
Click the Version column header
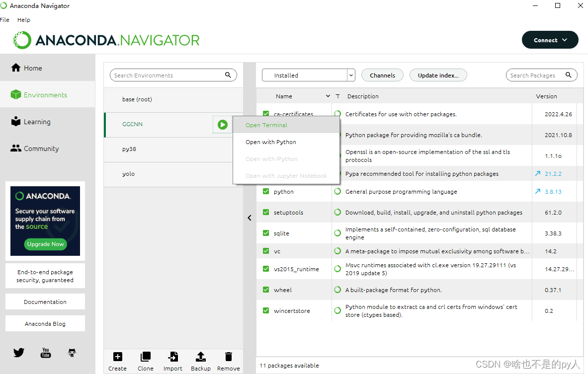coord(546,96)
